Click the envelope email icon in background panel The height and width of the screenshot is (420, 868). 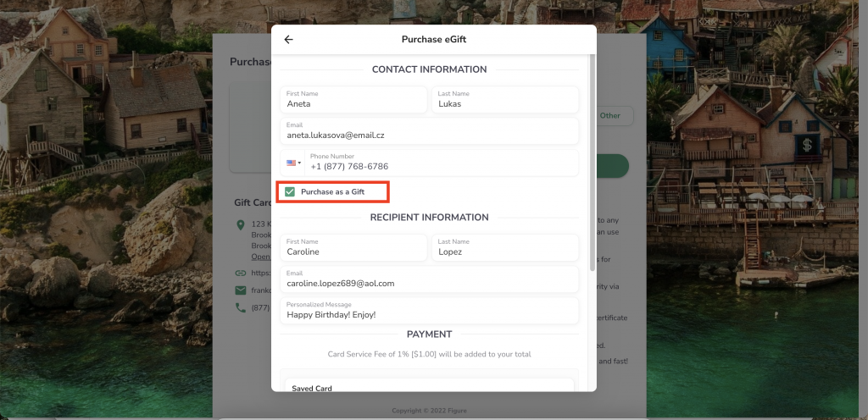240,290
